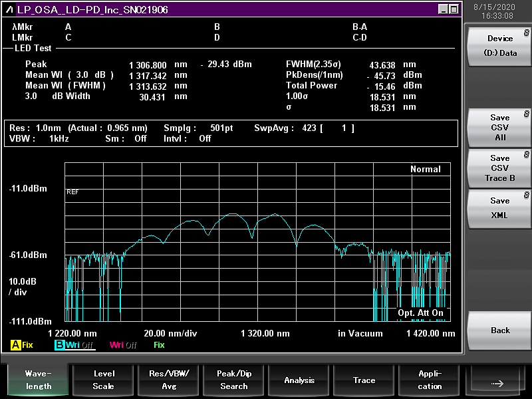
Task: Open the Peak/Dip Search menu
Action: [234, 380]
